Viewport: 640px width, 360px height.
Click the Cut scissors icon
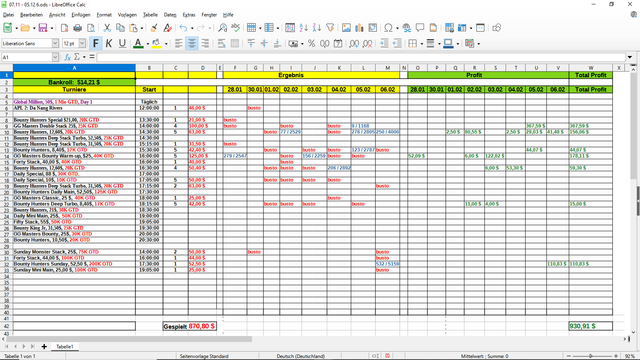coord(107,28)
